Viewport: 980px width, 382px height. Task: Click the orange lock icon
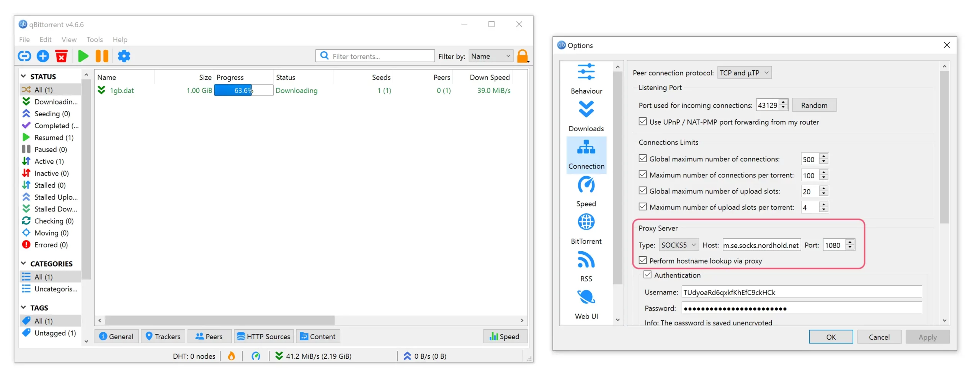[522, 56]
